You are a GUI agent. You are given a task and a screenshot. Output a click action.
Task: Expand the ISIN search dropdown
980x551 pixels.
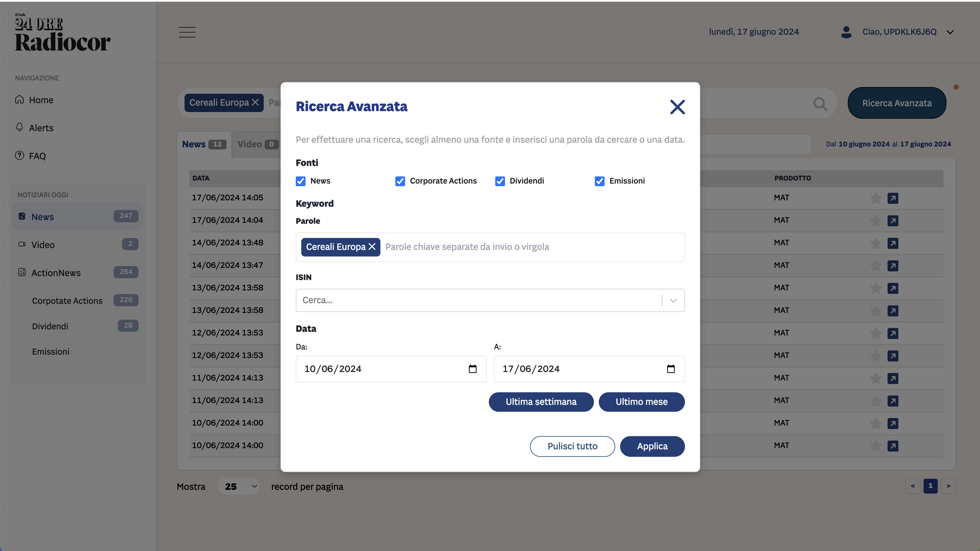(x=673, y=300)
